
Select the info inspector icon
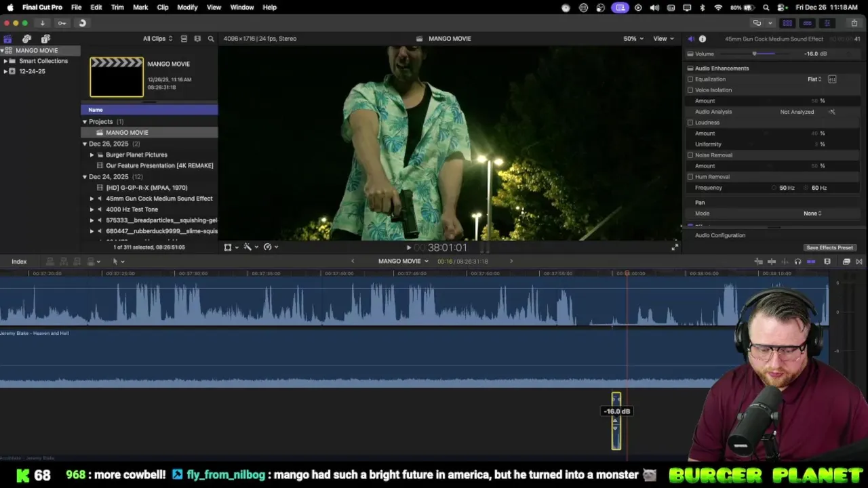[x=703, y=39]
